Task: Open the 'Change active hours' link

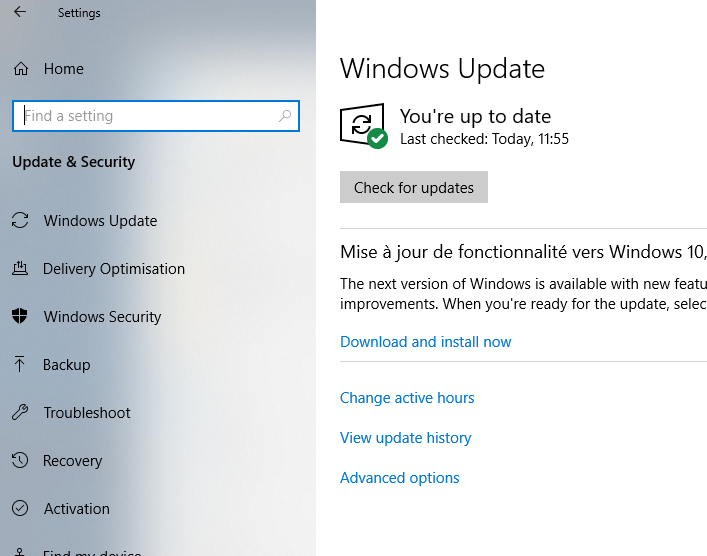Action: [x=407, y=398]
